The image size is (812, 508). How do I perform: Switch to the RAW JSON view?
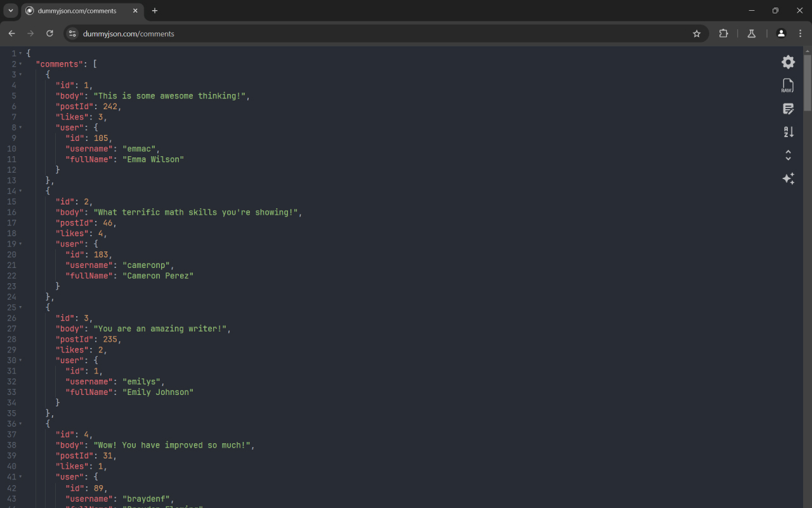point(787,85)
